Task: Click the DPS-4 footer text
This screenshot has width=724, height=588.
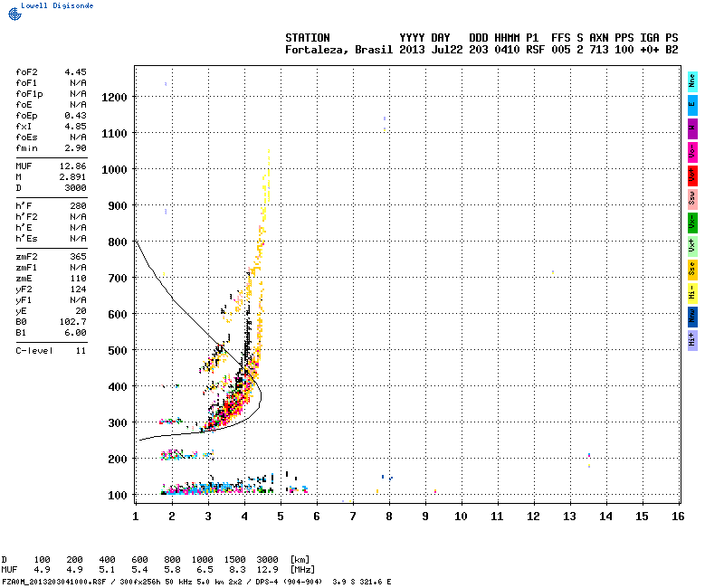Action: tap(265, 582)
